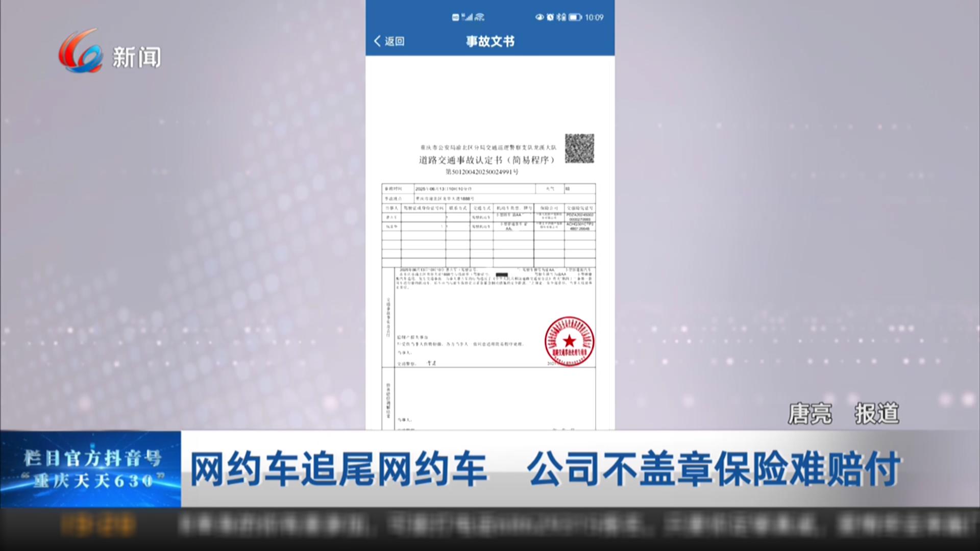
Task: Click the 栏目官方抖音号 banner box
Action: [x=91, y=469]
